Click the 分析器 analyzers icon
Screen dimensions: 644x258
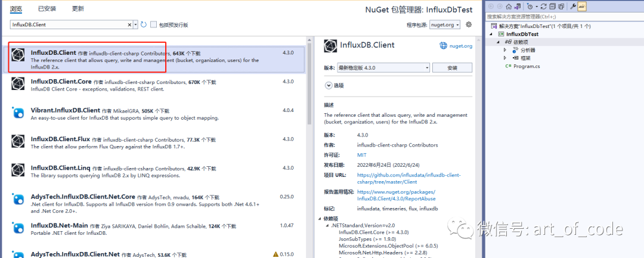(515, 50)
